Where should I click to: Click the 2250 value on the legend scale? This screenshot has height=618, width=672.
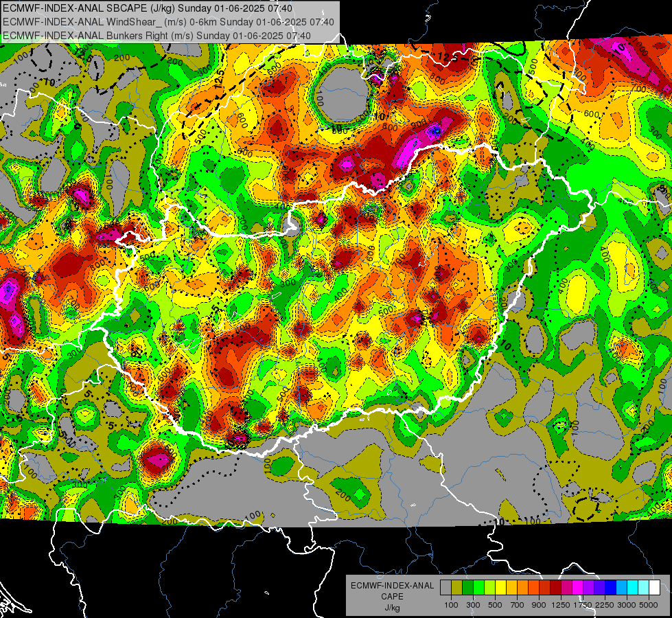tap(605, 605)
